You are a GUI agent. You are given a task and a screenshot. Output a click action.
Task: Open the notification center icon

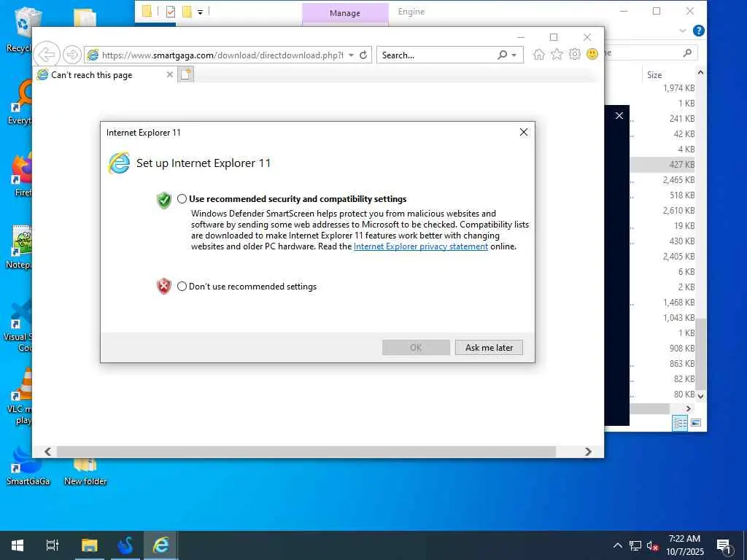(724, 545)
